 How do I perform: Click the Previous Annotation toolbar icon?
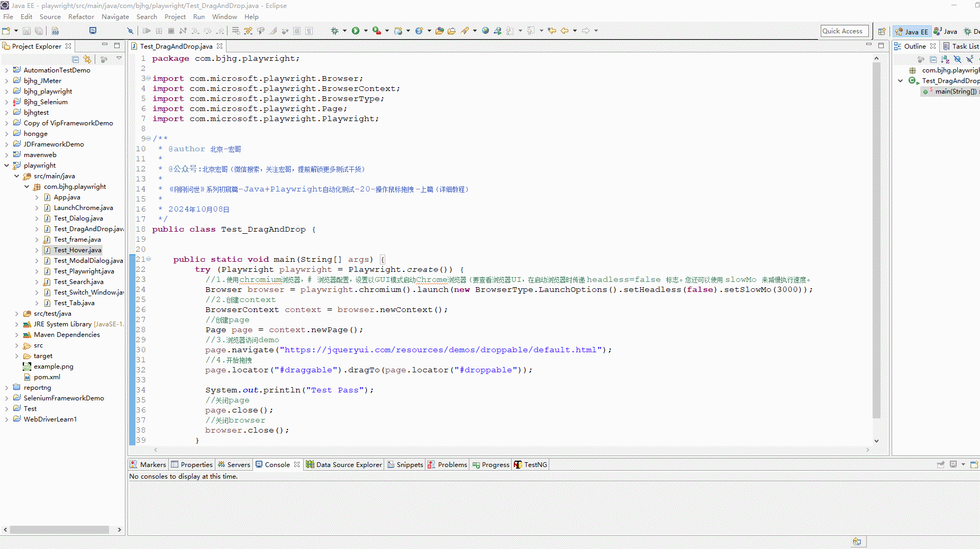[531, 31]
